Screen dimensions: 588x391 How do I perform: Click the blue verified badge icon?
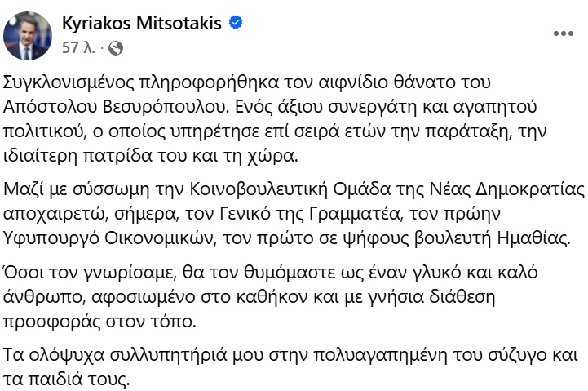pyautogui.click(x=236, y=23)
